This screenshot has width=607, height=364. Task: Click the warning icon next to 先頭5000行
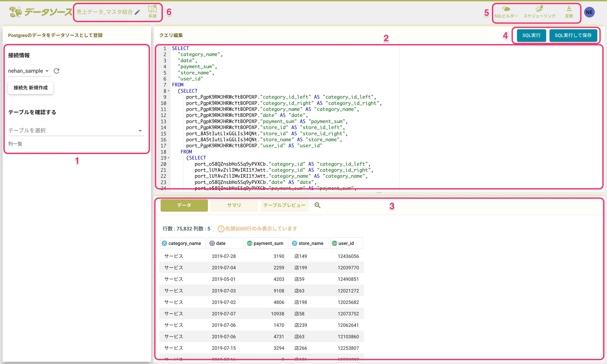click(x=221, y=229)
